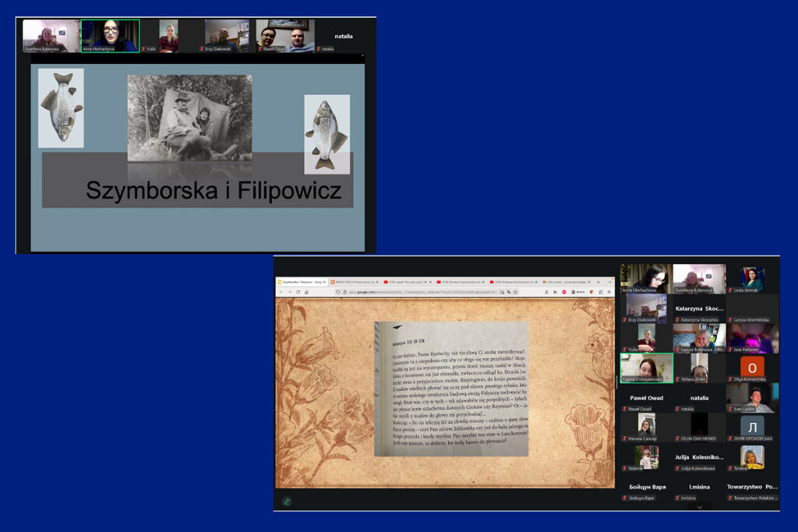This screenshot has height=532, width=798.
Task: Open the browser hamburger menu
Action: point(609,292)
